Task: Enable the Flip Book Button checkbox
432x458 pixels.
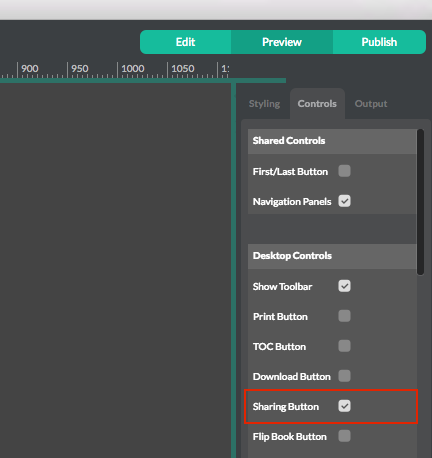Action: tap(344, 436)
